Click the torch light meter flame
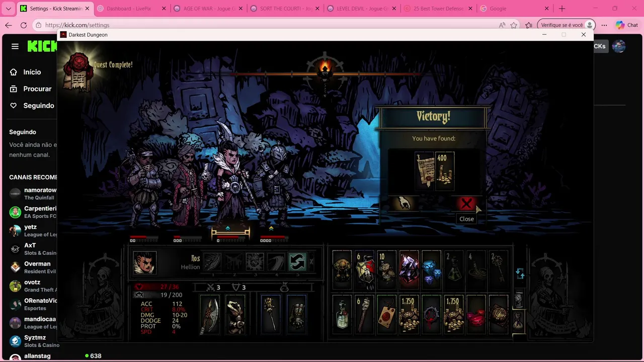The width and height of the screenshot is (644, 362). [325, 67]
